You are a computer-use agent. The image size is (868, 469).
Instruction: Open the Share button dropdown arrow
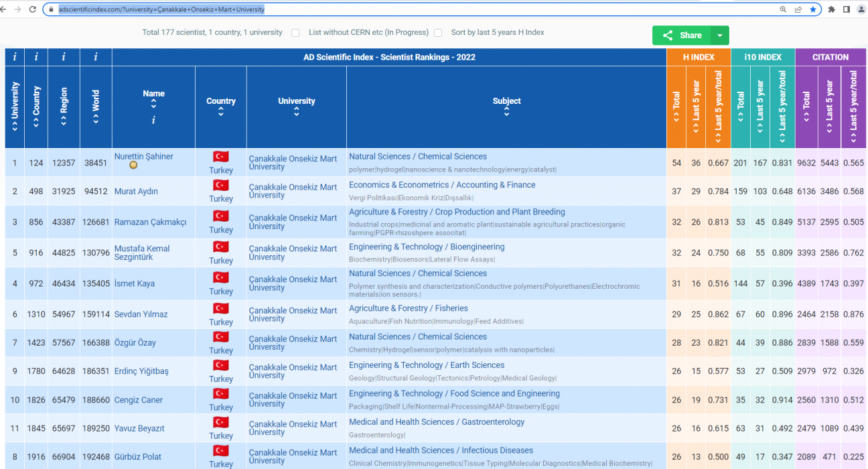tap(720, 36)
